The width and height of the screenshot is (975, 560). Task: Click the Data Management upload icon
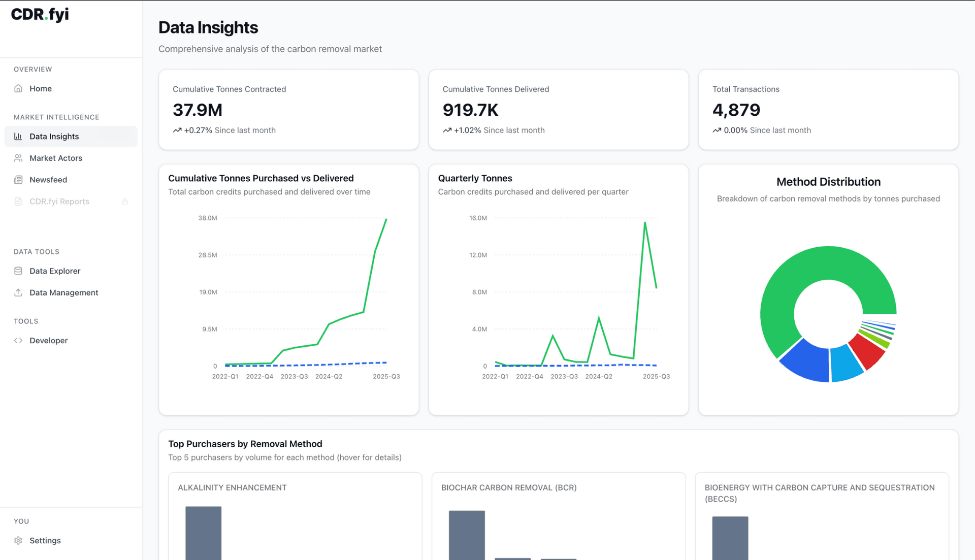click(x=18, y=293)
